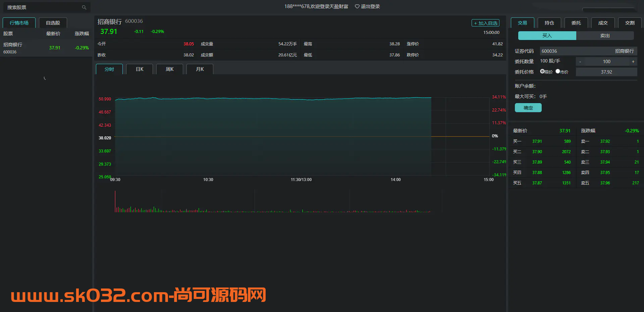The height and width of the screenshot is (312, 644).
Task: Select 限价 price type radio
Action: click(x=542, y=71)
